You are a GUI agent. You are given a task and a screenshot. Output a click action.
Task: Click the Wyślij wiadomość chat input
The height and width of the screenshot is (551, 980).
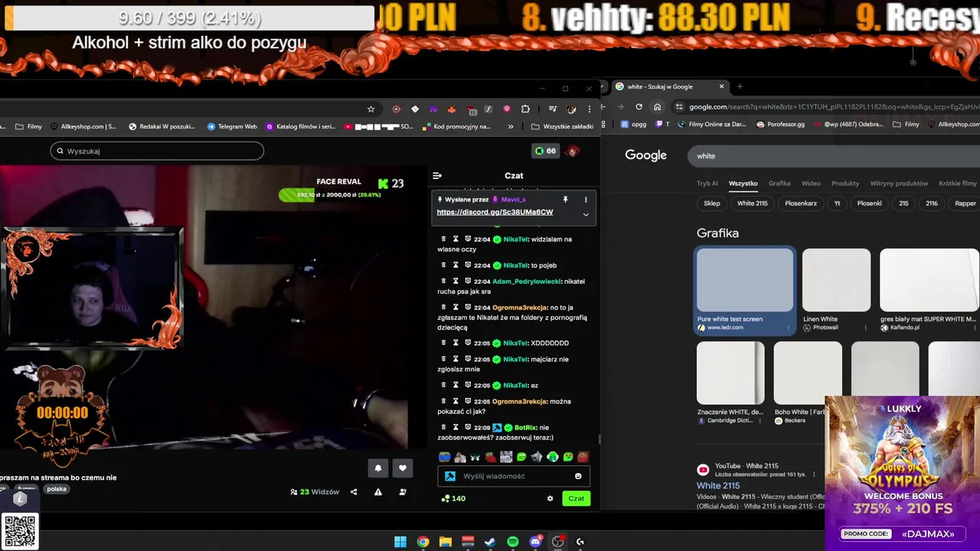(514, 476)
